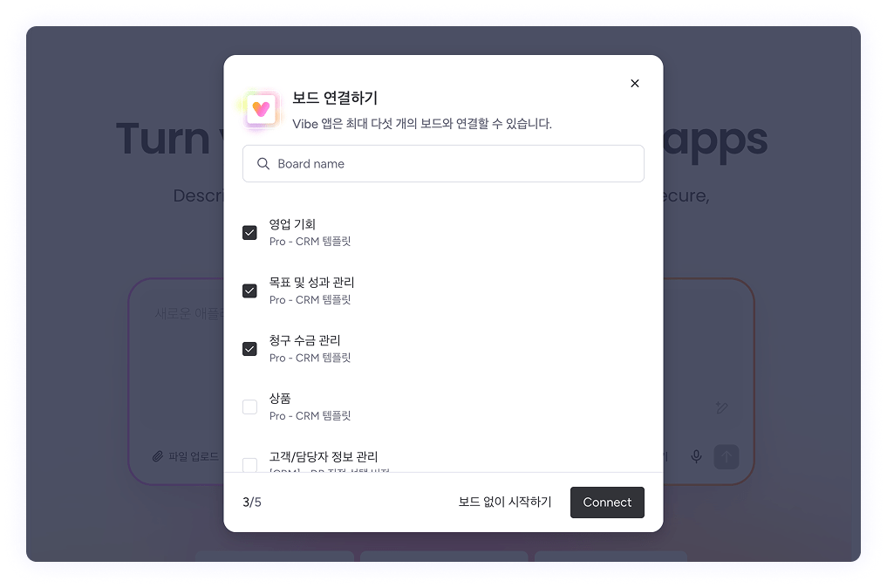
Task: Click the search magnifier icon
Action: click(263, 163)
